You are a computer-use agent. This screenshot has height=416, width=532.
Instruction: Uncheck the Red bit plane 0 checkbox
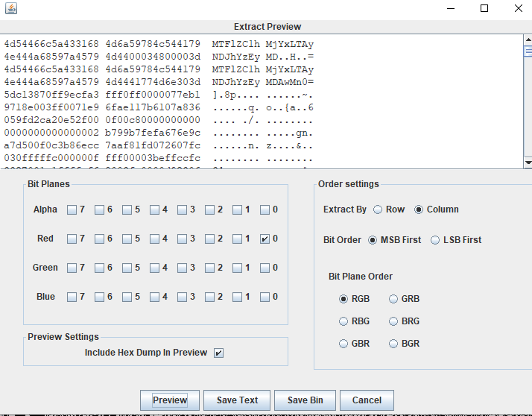[265, 239]
